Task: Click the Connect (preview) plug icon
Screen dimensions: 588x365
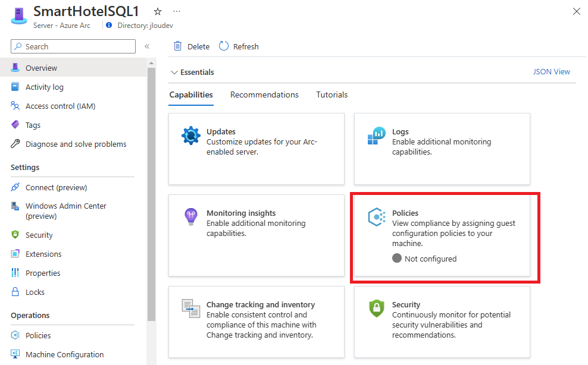Action: (x=15, y=187)
